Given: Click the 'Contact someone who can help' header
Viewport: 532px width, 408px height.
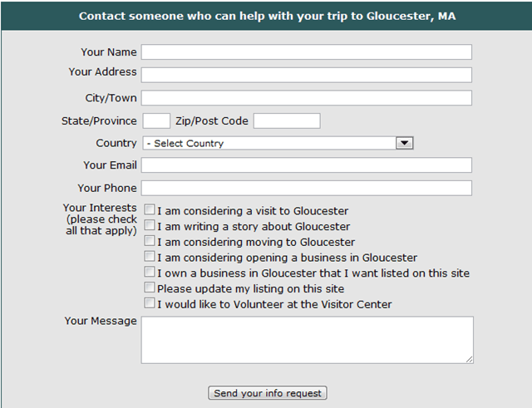Looking at the screenshot, I should click(x=267, y=17).
